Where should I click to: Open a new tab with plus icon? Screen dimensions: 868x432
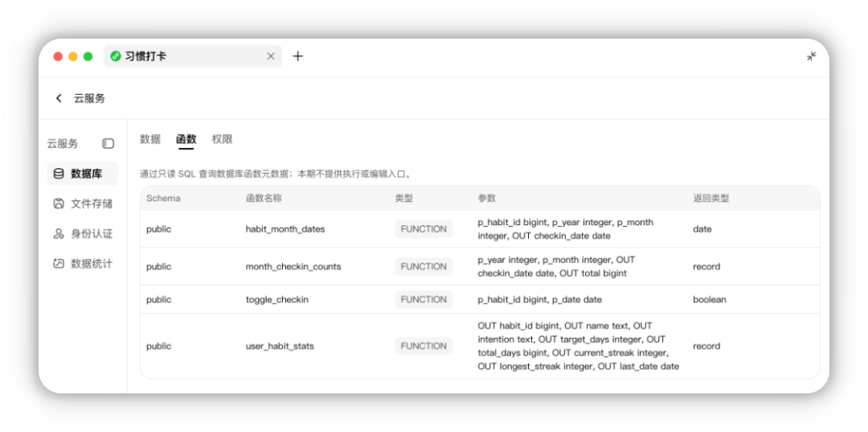[x=298, y=56]
